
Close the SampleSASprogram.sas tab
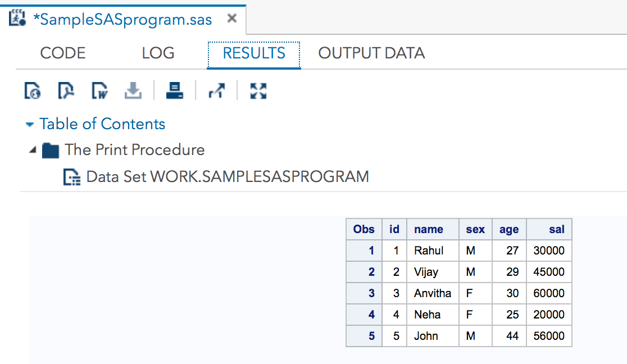231,17
